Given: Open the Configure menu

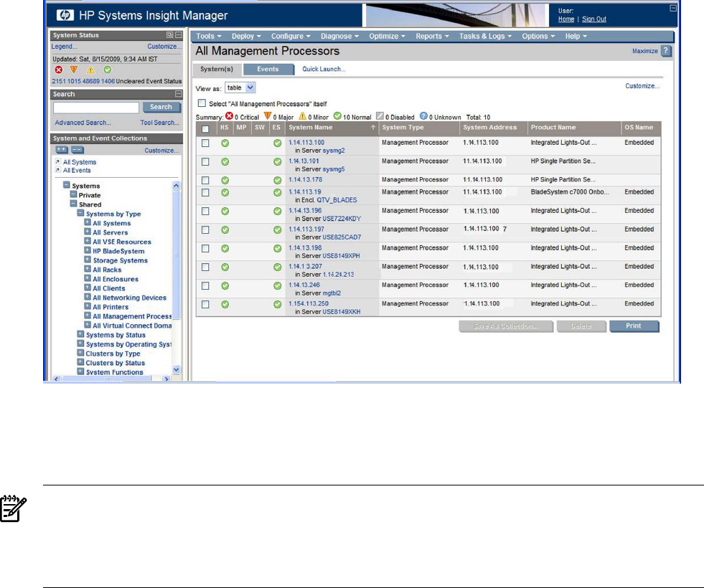Looking at the screenshot, I should pos(291,37).
